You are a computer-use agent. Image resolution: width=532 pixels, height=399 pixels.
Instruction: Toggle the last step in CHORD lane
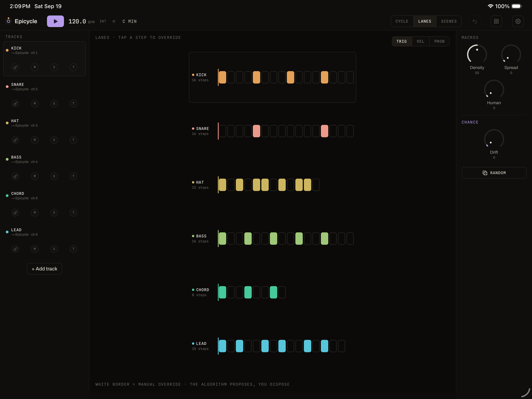(x=282, y=292)
